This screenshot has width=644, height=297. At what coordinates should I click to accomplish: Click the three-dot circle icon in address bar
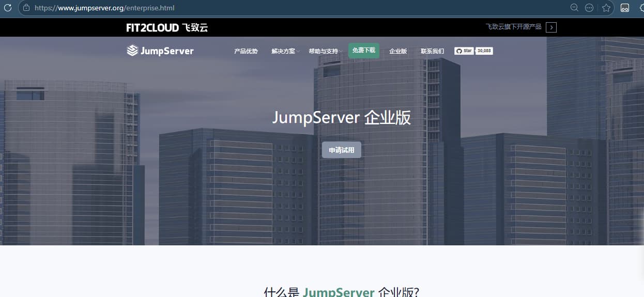(x=589, y=8)
